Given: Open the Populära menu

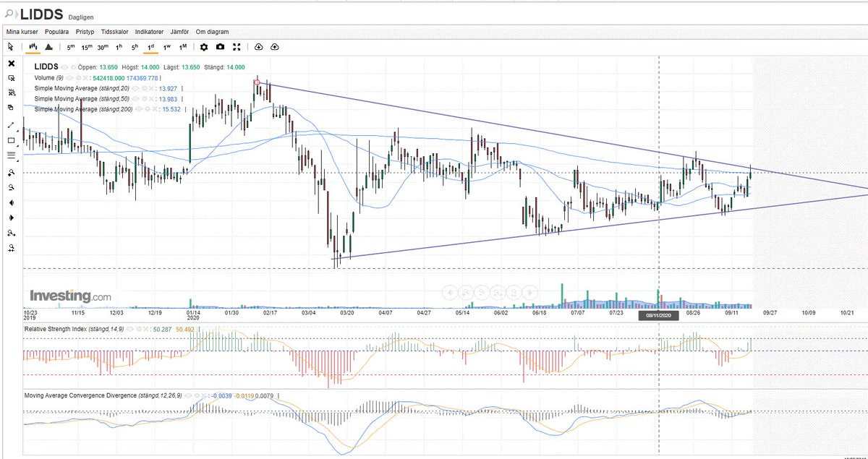Looking at the screenshot, I should 57,32.
